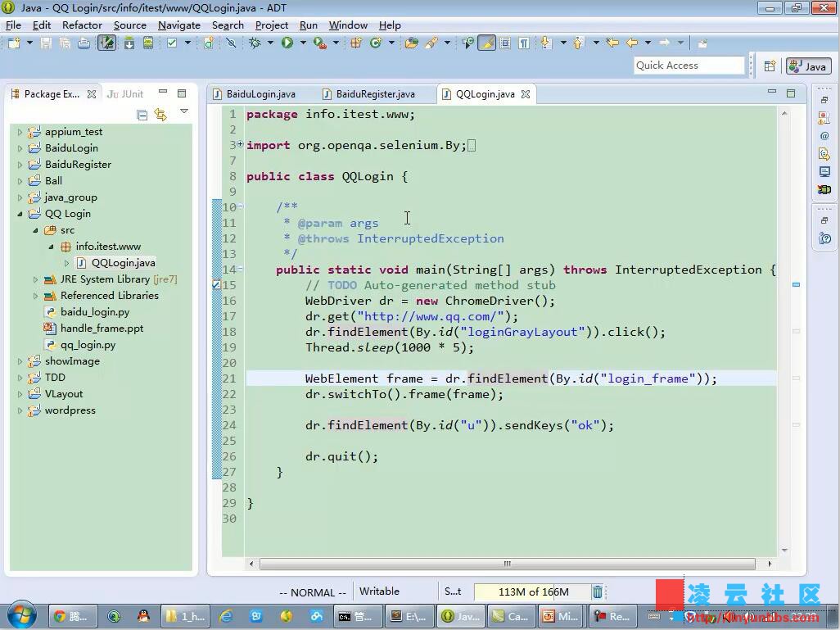This screenshot has width=840, height=630.
Task: Collapse the QQ Login project
Action: (20, 214)
